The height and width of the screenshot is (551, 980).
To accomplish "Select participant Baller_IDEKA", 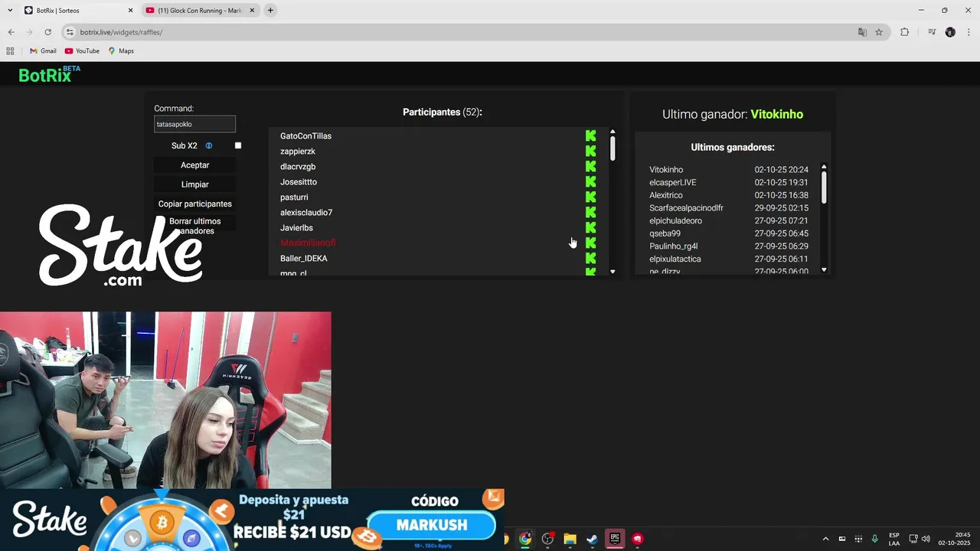I will 303,259.
